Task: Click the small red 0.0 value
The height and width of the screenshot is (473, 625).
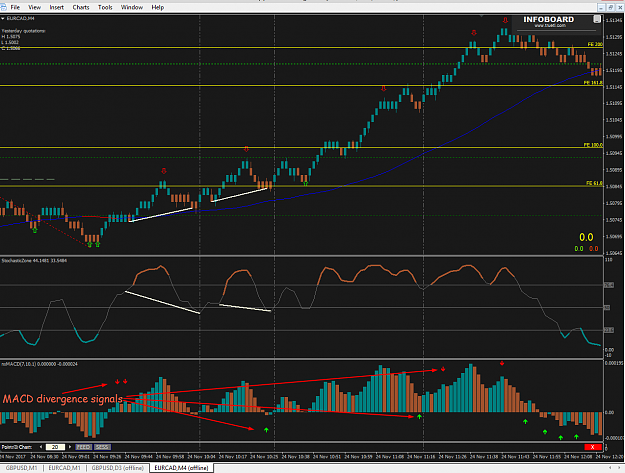Action: click(594, 249)
